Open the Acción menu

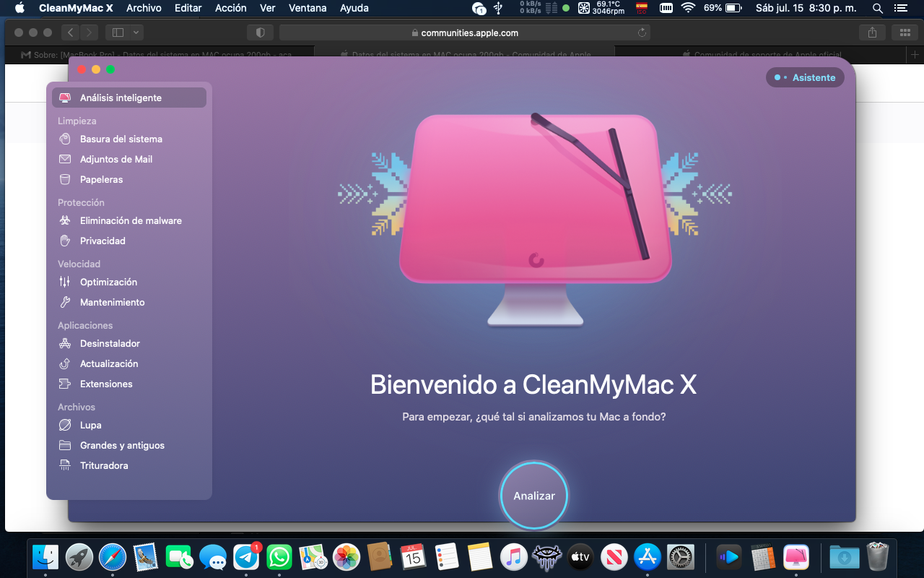(231, 8)
